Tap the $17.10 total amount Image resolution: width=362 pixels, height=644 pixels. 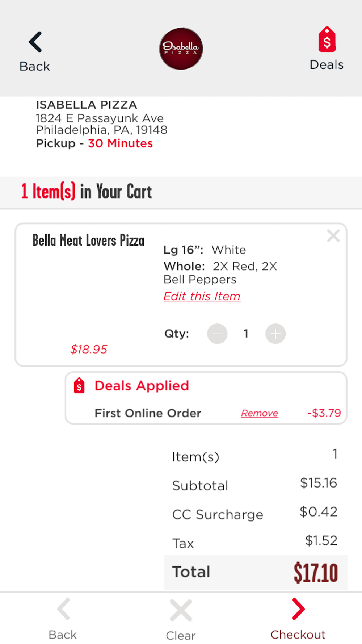(x=316, y=573)
